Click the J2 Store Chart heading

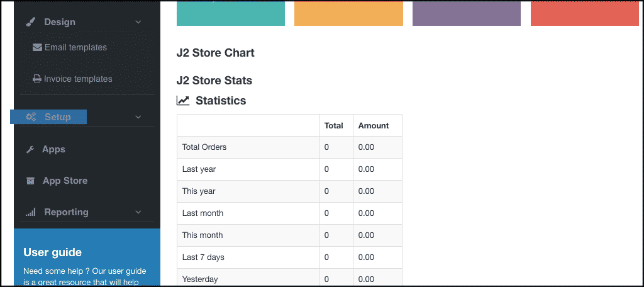point(216,53)
